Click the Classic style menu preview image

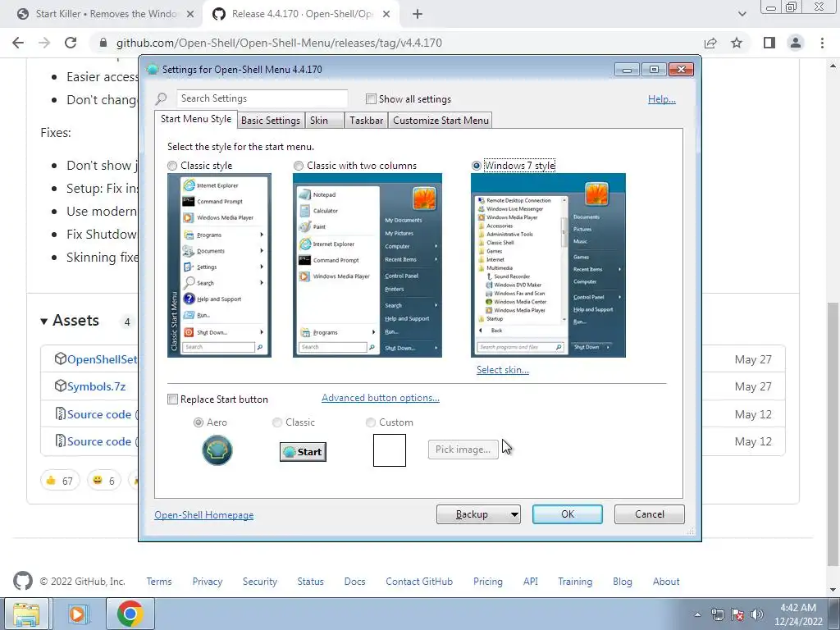(x=219, y=265)
